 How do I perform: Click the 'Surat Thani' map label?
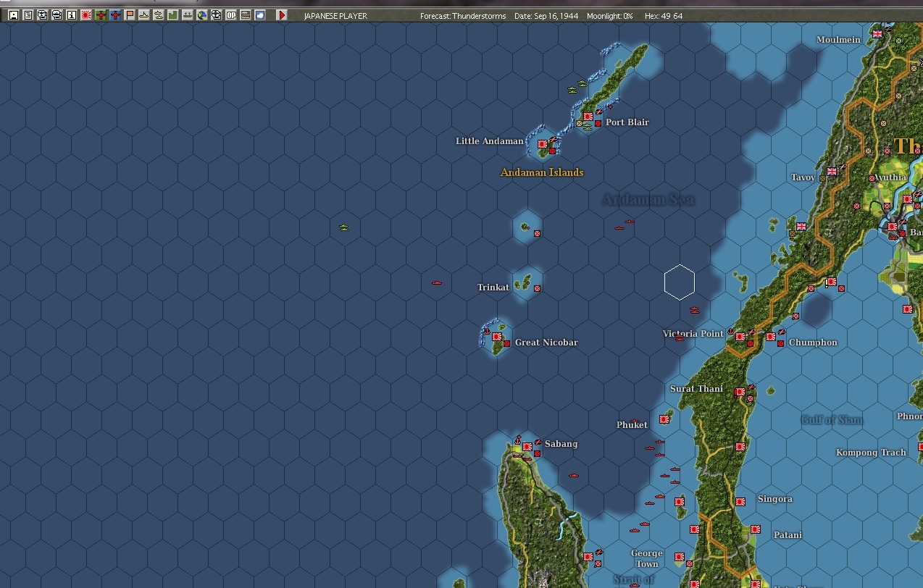[696, 389]
